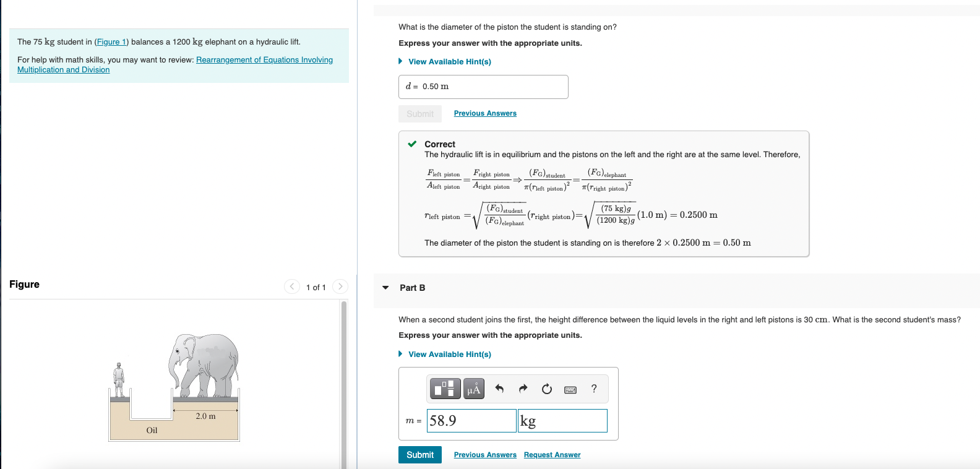Click the Part A answer field 0.50 m

(483, 87)
